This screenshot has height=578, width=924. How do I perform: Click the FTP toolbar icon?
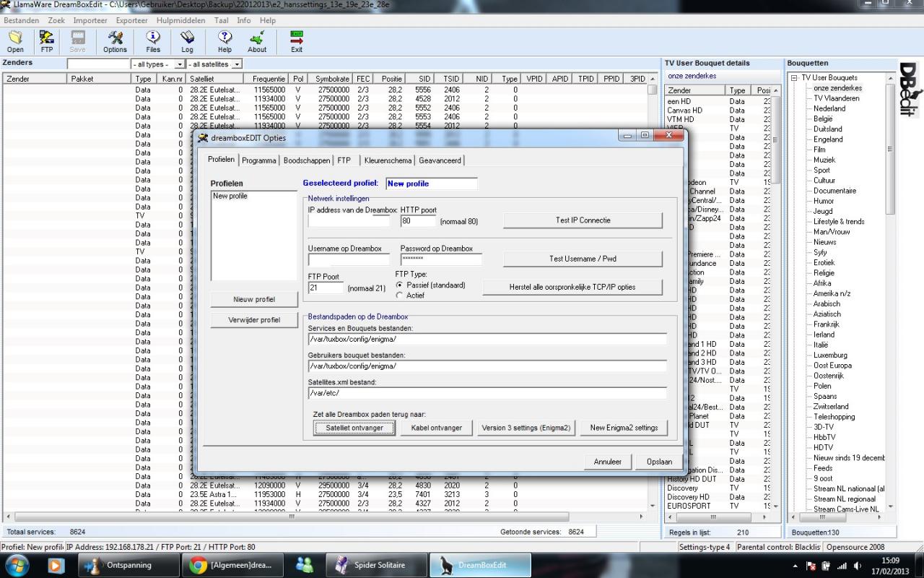coord(47,41)
